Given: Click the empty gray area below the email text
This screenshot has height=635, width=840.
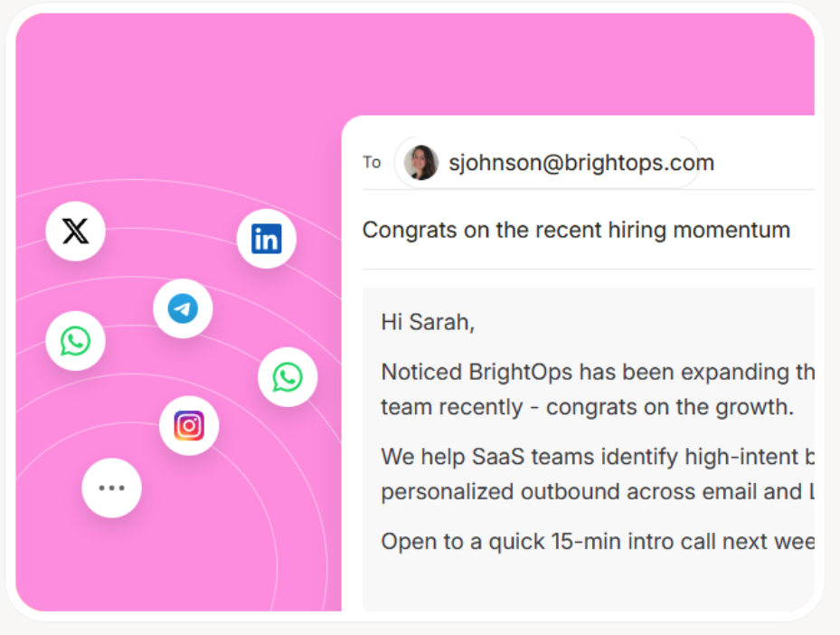Looking at the screenshot, I should pyautogui.click(x=589, y=584).
